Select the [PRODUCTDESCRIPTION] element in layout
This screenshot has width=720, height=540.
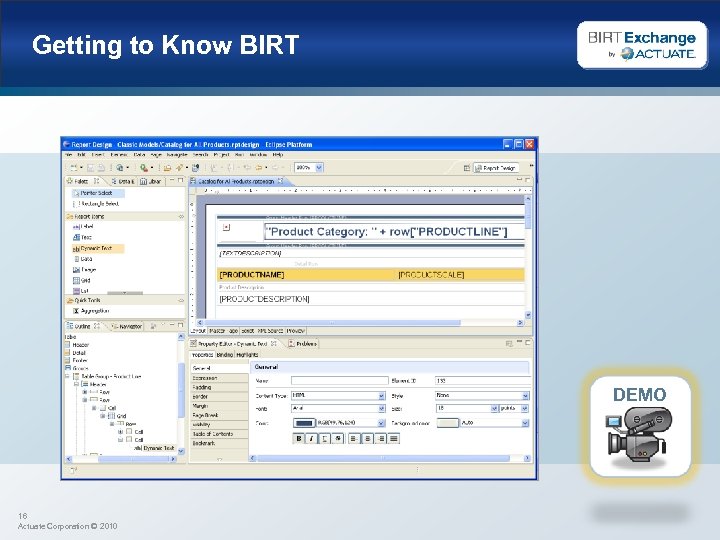tap(264, 299)
